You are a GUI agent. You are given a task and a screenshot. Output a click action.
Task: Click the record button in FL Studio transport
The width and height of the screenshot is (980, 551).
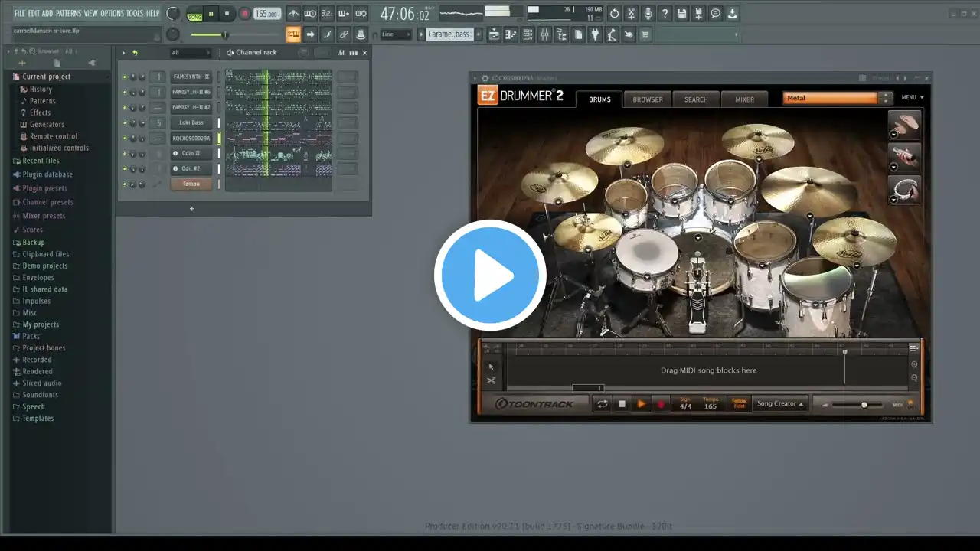tap(244, 14)
